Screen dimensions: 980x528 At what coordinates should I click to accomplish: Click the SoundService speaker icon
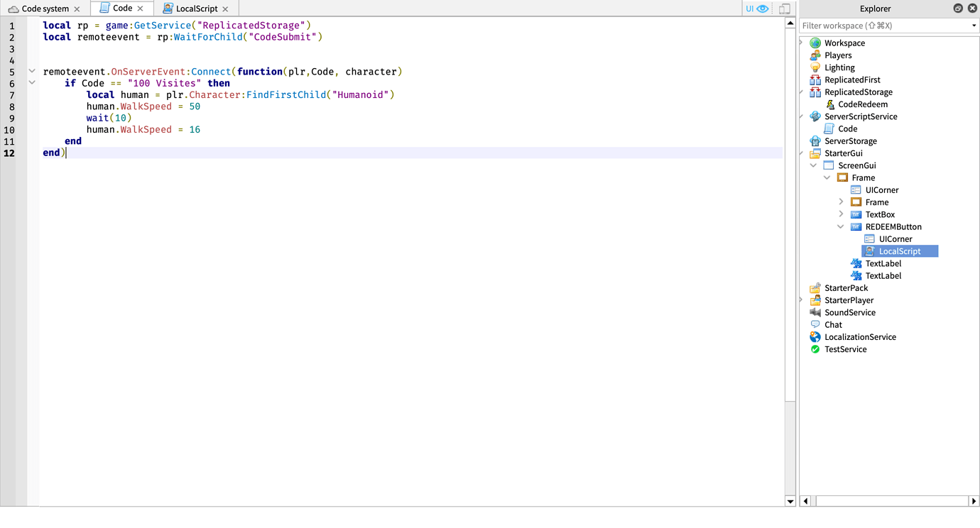pyautogui.click(x=815, y=312)
